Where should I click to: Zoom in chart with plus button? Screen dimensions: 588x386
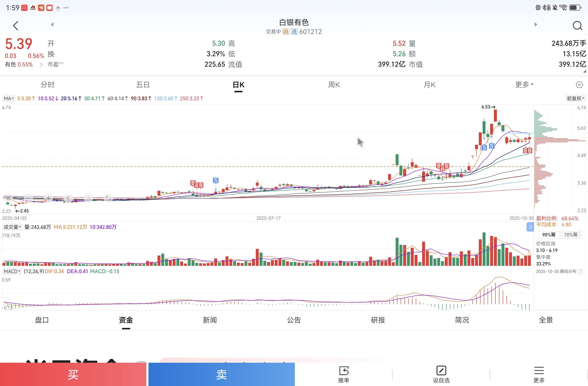click(49, 198)
